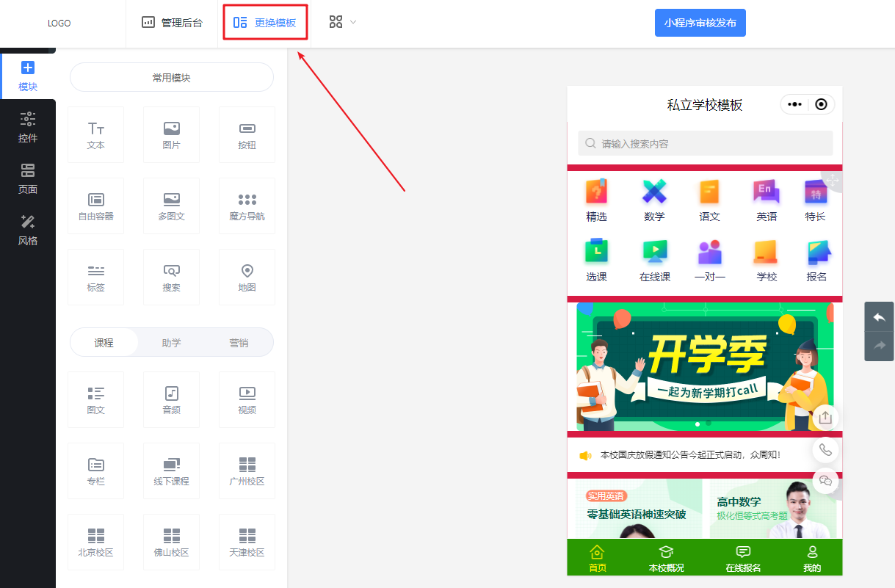
Task: Click the 常用模块 pill button
Action: [x=171, y=78]
